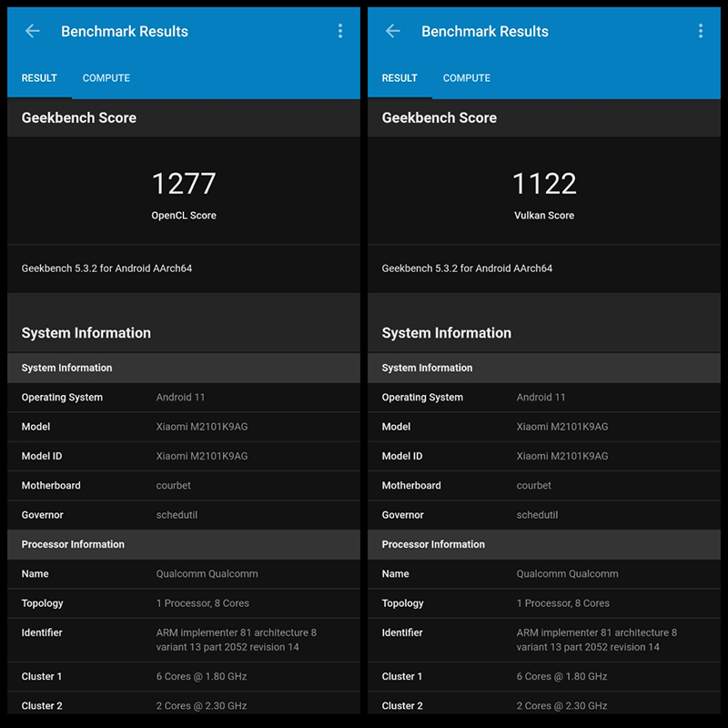Click 'Operating System' label in the OpenCL panel
The height and width of the screenshot is (728, 728).
[62, 398]
